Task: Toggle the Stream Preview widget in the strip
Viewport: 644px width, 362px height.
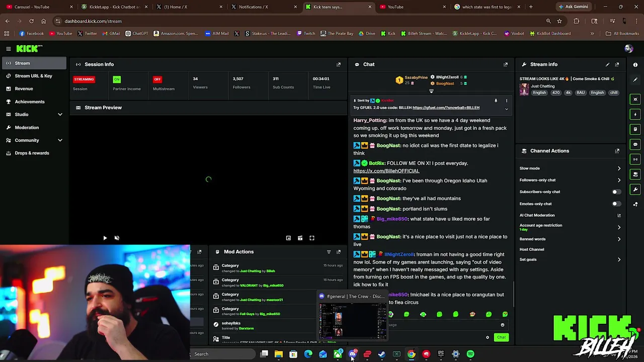Action: pos(635,99)
